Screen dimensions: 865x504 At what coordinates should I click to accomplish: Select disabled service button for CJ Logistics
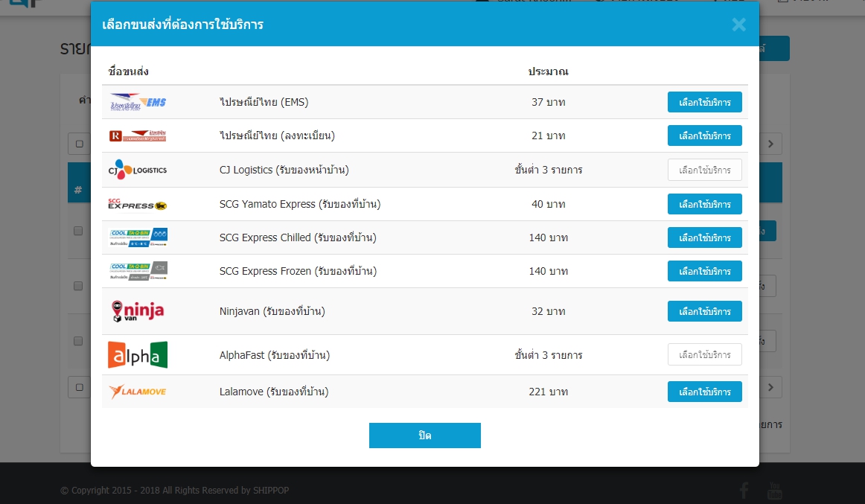tap(704, 170)
